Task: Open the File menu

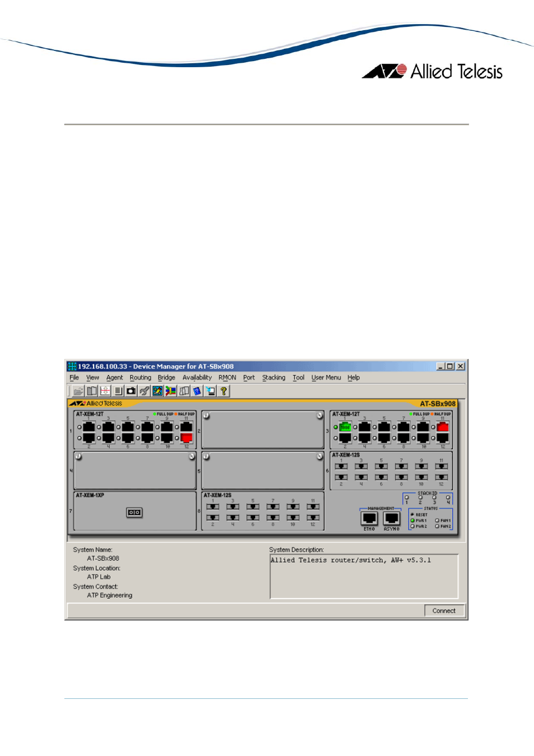Action: [x=74, y=377]
